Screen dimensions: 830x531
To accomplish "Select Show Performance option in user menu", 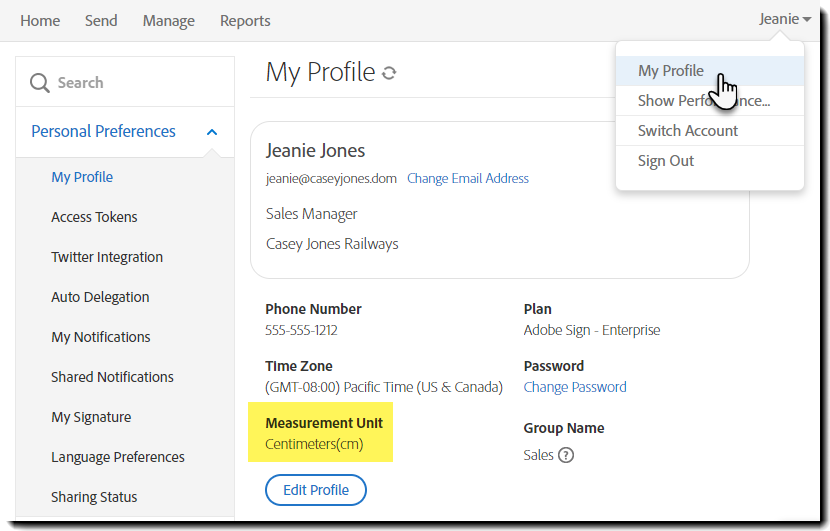I will point(704,101).
